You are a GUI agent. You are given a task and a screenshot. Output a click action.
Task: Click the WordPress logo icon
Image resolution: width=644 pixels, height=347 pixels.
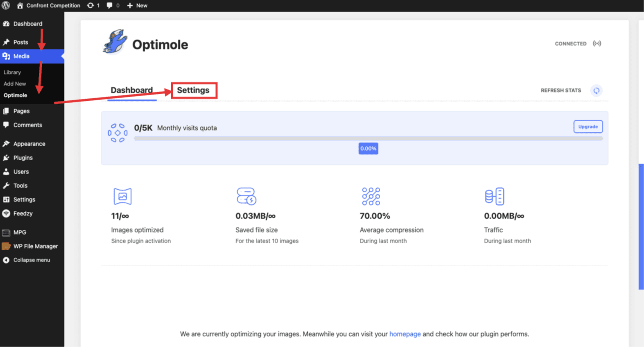(x=6, y=5)
